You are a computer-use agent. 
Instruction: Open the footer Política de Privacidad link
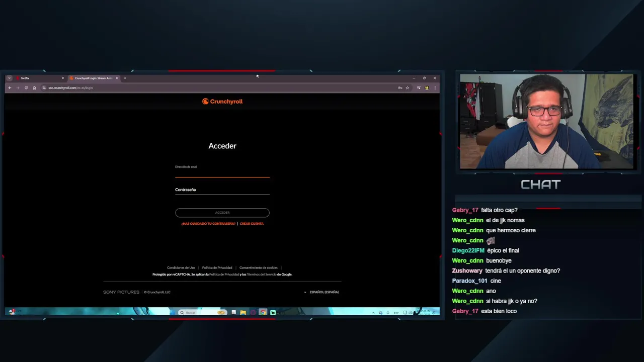pos(217,267)
